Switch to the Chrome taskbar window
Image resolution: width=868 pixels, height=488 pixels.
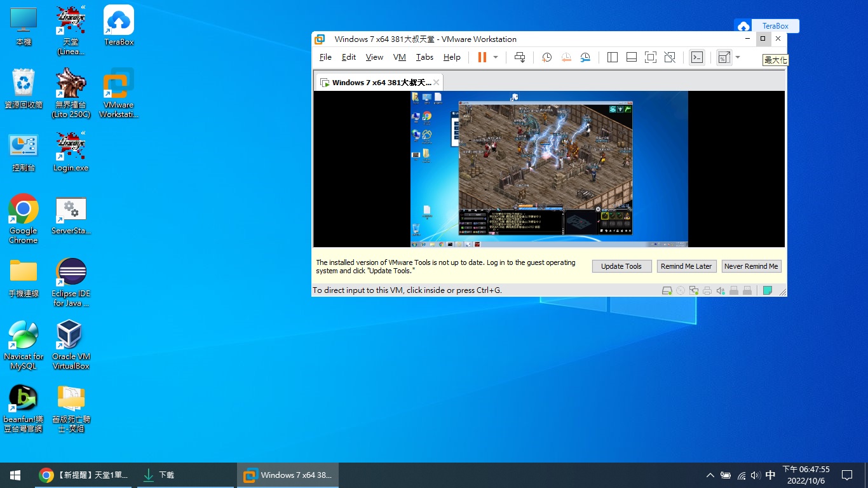[83, 475]
